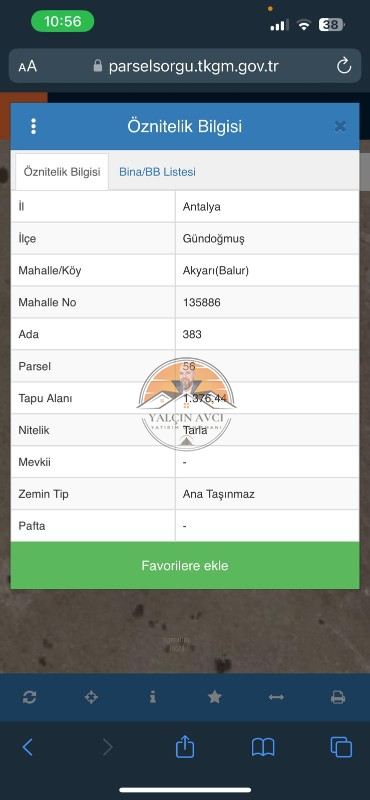Tap the parselsorgu.tkgm.gov.tr address field
Viewport: 370px width, 800px height.
tap(185, 66)
